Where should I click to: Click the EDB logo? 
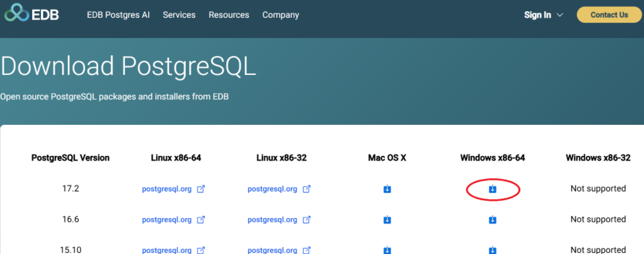tap(32, 12)
